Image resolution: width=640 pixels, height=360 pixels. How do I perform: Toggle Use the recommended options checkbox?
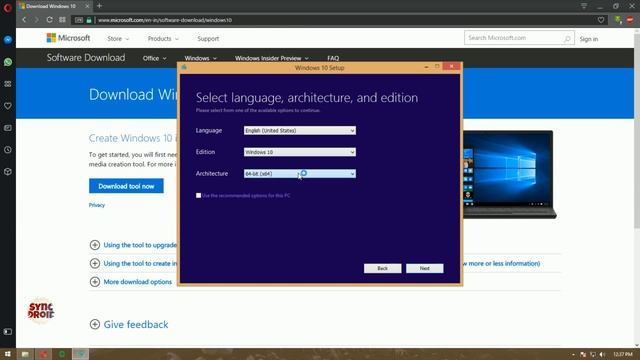(198, 196)
